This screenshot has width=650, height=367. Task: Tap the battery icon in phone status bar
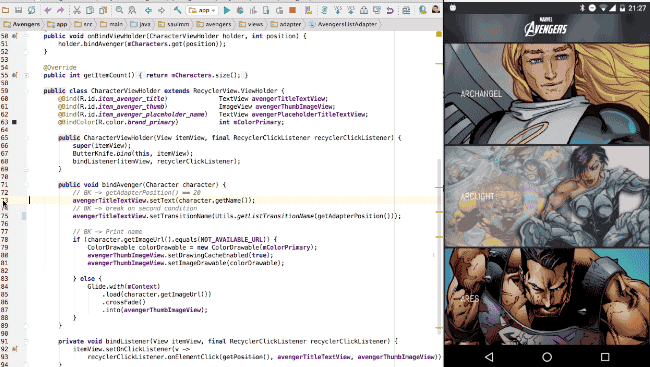point(623,8)
